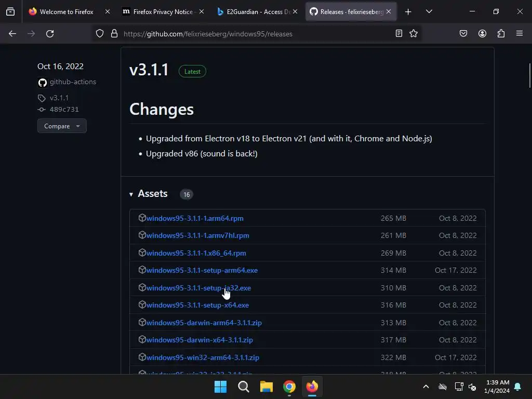Click the page vertical scrollbar thumb
Screen dimensions: 532x399
tap(529, 75)
